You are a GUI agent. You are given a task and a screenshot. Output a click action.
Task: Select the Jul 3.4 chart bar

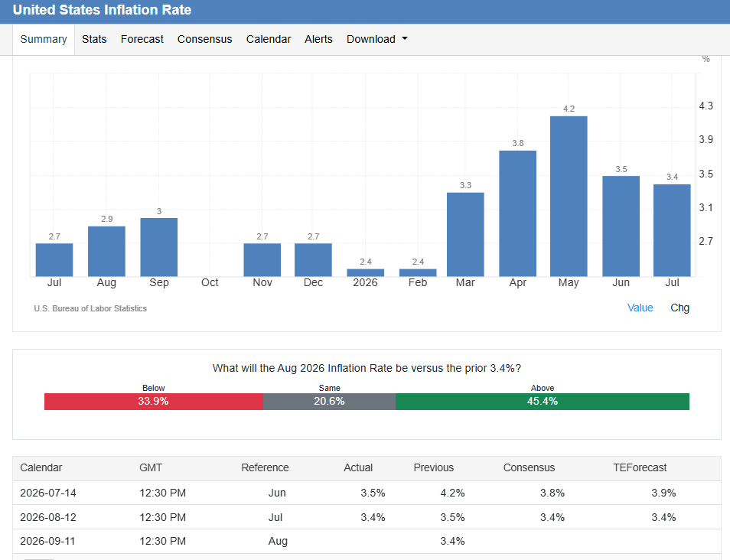click(x=672, y=230)
